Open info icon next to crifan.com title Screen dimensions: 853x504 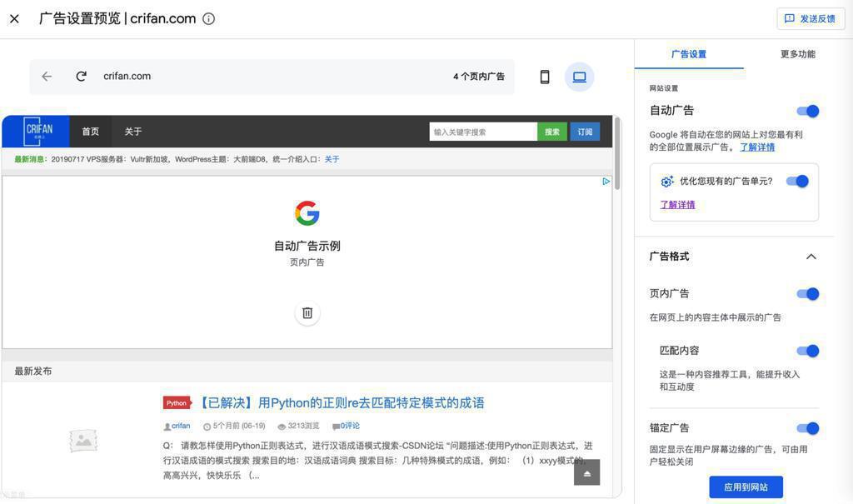(x=208, y=18)
